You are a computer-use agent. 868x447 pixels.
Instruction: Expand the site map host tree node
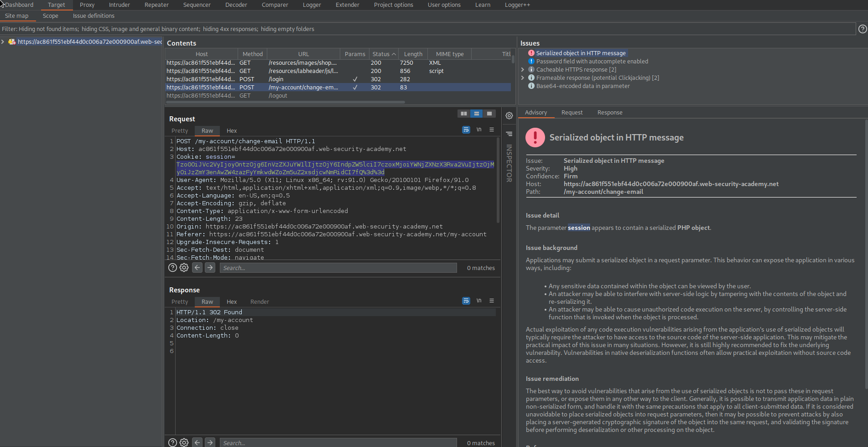click(3, 42)
